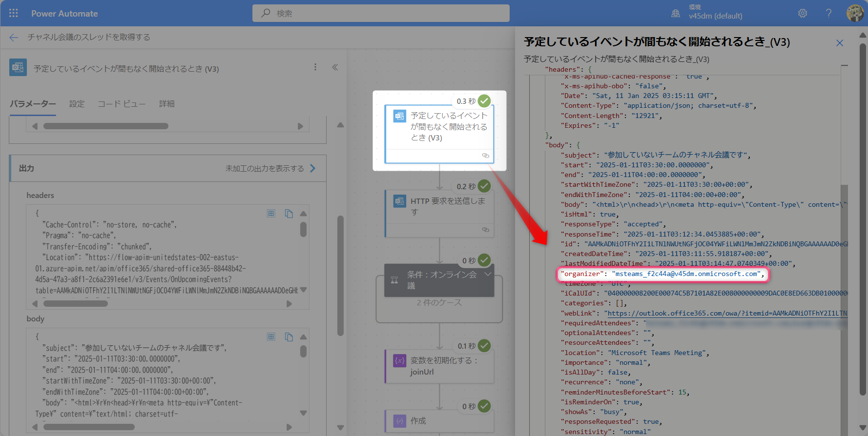Expand the body output viewer icon
Image resolution: width=868 pixels, height=436 pixels.
(x=271, y=337)
